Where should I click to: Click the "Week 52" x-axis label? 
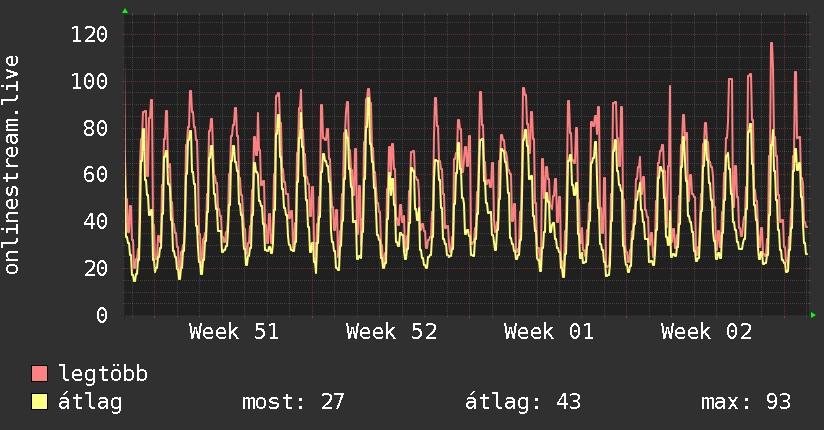click(391, 332)
